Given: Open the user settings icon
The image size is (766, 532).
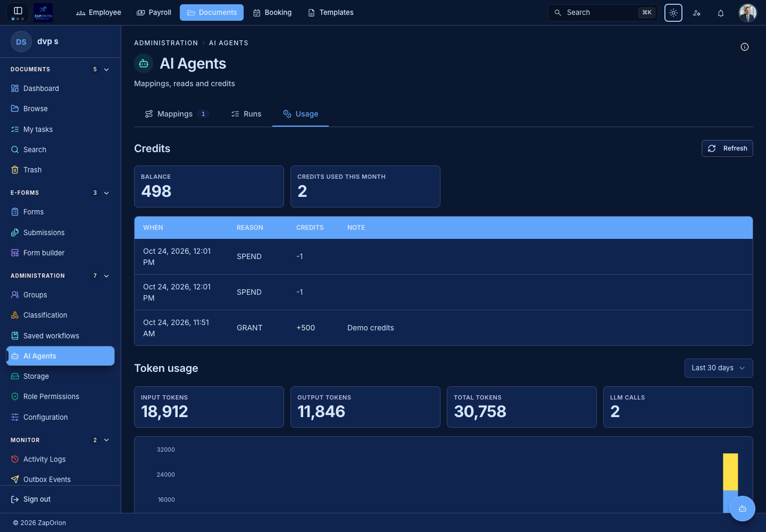Looking at the screenshot, I should click(x=697, y=13).
